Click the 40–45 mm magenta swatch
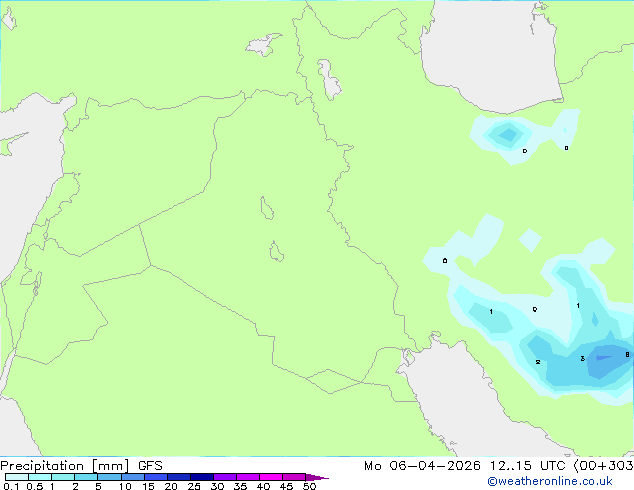 [271, 477]
